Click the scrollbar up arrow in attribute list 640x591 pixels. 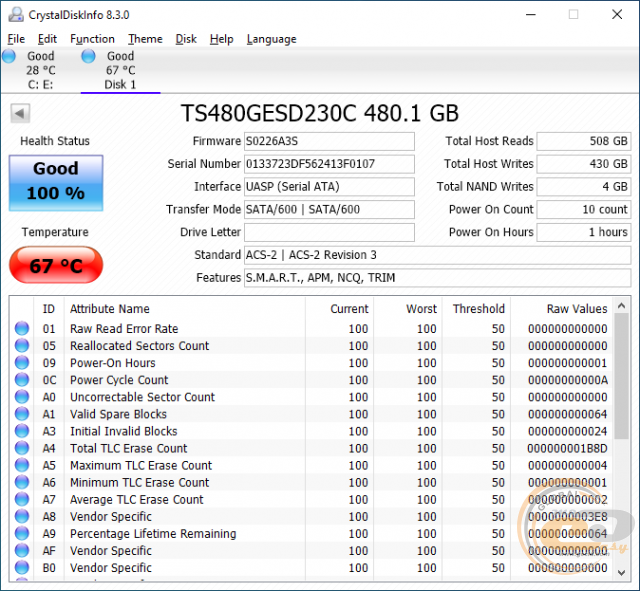[622, 306]
